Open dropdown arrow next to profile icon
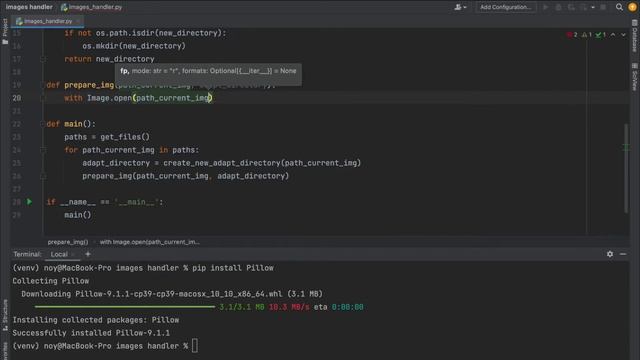Screen dimensions: 640x360 pos(593,7)
